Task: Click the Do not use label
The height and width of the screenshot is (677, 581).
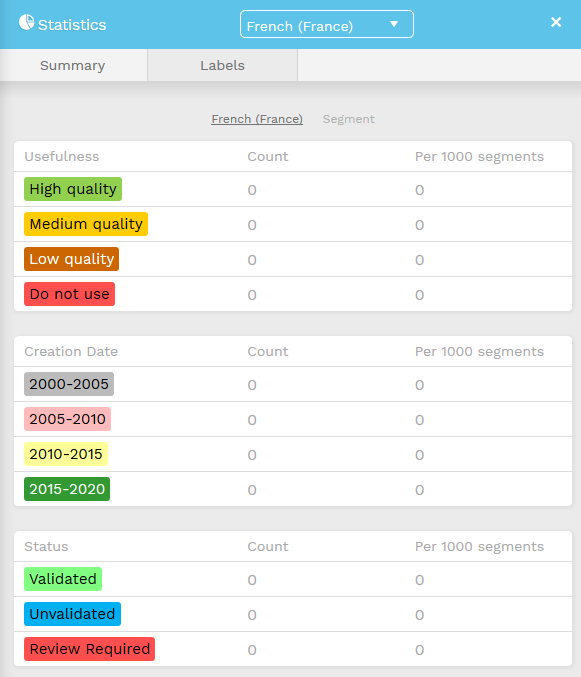Action: [x=69, y=294]
